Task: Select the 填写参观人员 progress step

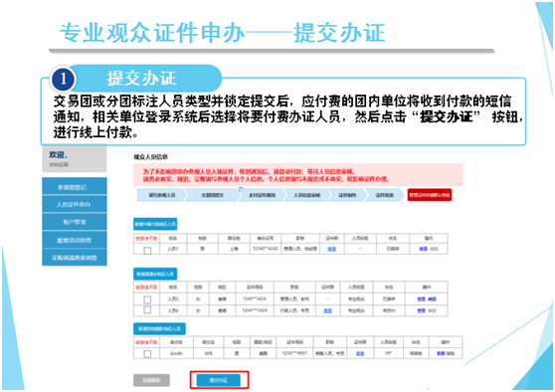Action: 161,195
